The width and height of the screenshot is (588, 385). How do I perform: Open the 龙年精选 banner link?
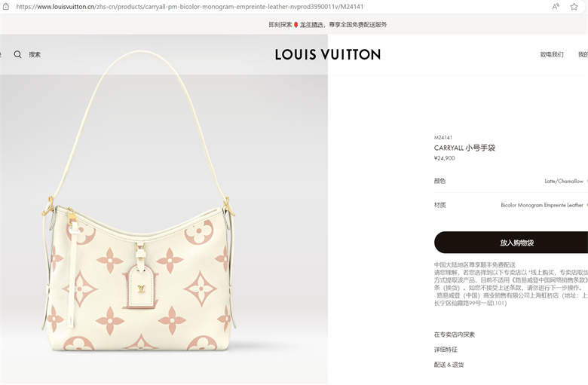311,25
